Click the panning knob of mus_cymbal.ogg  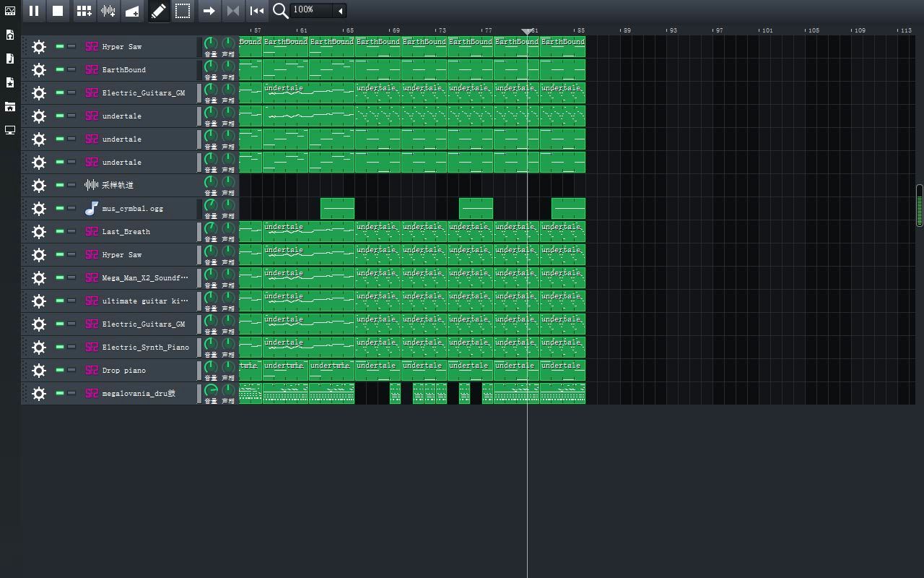click(x=228, y=205)
